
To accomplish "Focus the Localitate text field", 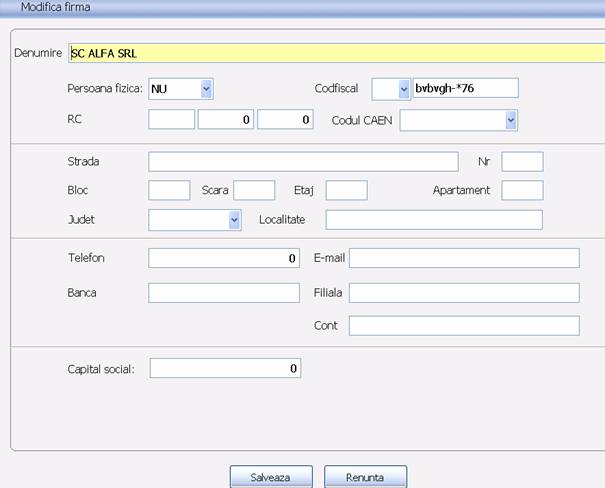I will [x=433, y=220].
